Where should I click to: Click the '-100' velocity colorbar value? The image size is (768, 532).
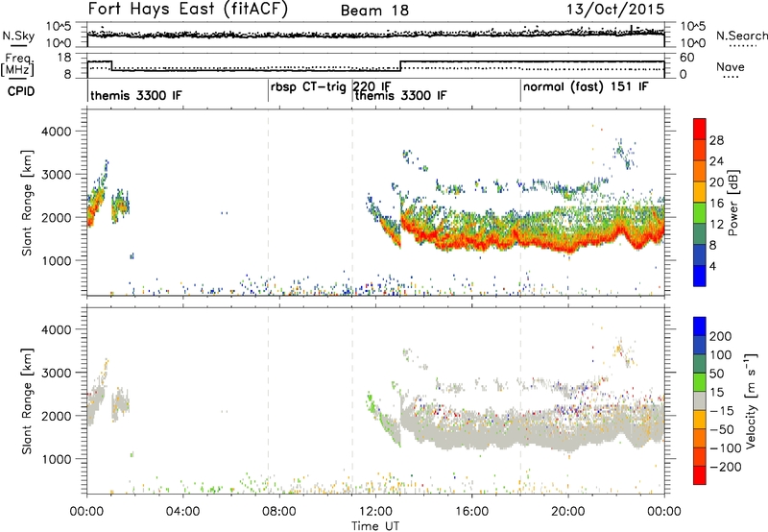(725, 447)
